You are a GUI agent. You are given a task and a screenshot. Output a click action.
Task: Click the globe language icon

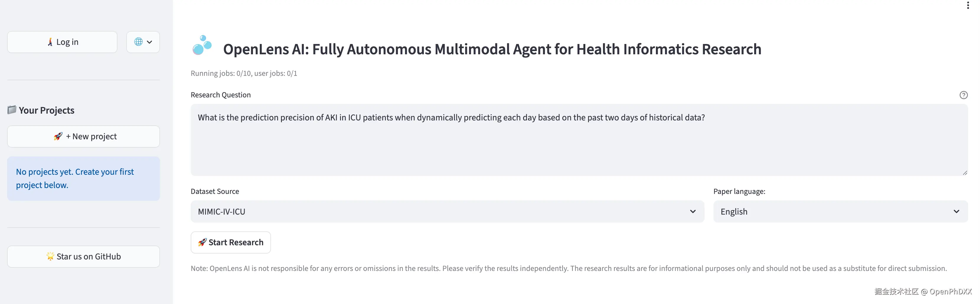pyautogui.click(x=138, y=42)
